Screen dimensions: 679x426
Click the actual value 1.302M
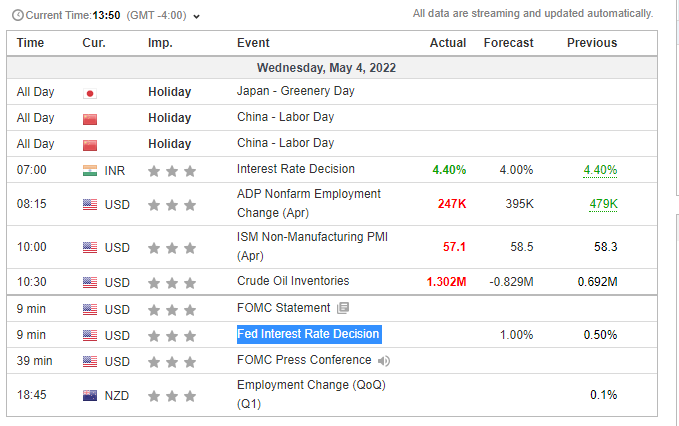(446, 282)
